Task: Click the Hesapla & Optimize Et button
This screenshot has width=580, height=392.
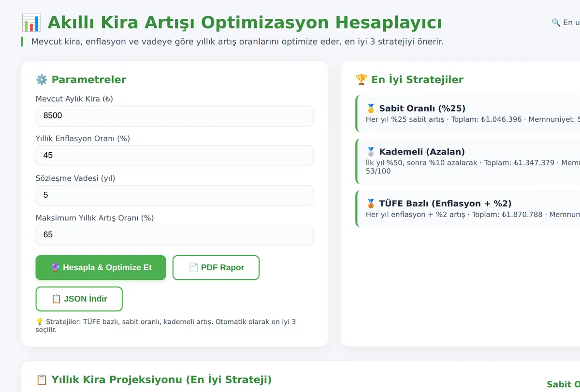Action: tap(101, 268)
